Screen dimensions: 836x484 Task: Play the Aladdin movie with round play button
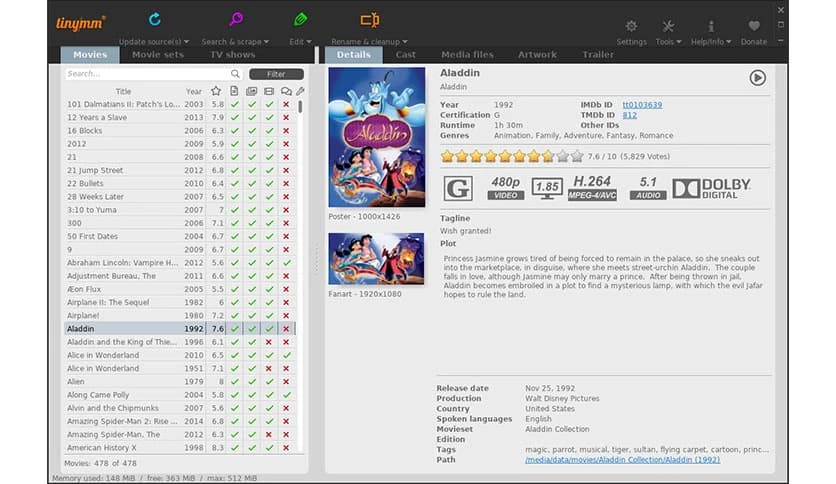[757, 78]
